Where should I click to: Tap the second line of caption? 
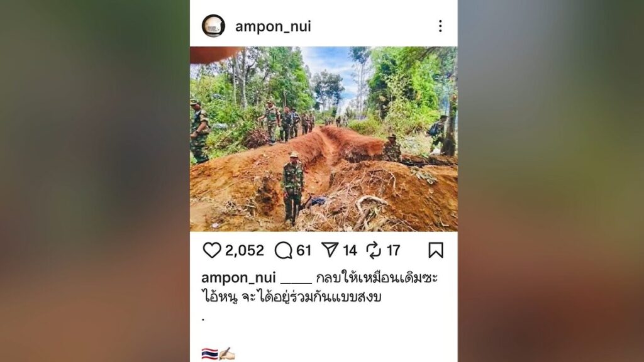pyautogui.click(x=292, y=297)
